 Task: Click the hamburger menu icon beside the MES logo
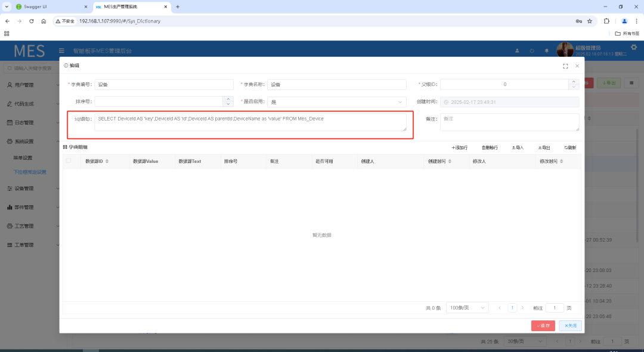click(x=61, y=51)
